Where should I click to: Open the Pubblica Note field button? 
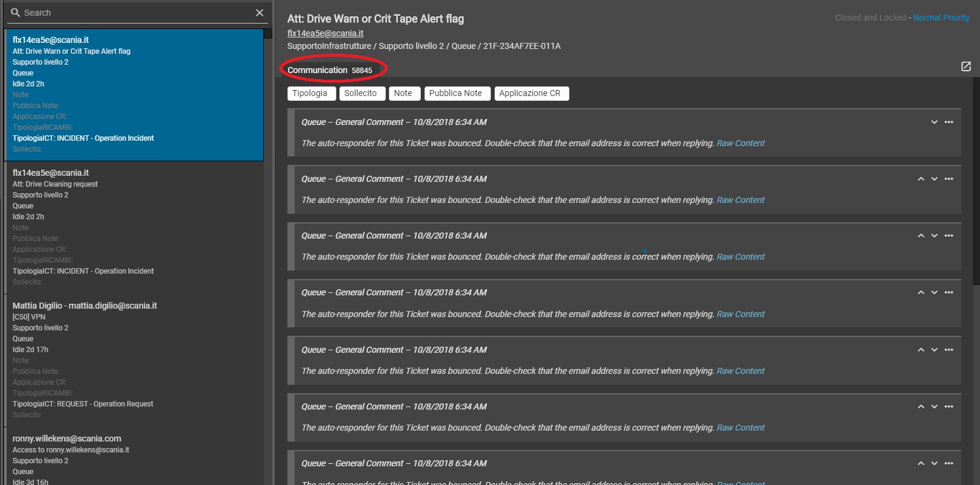click(455, 93)
